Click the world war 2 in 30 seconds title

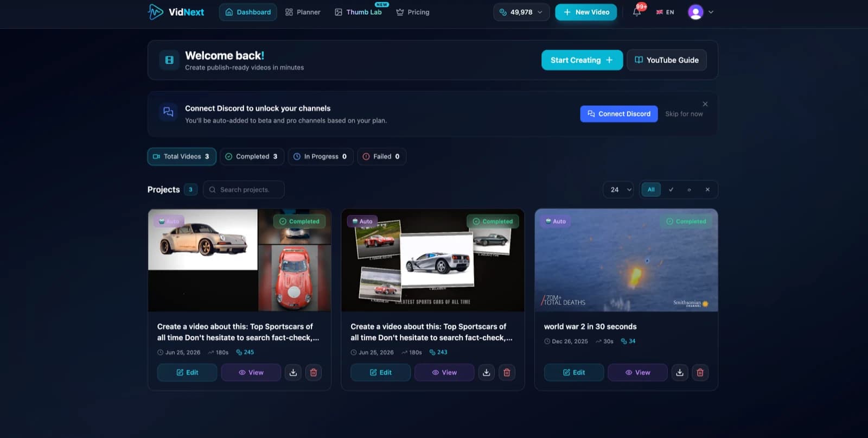click(590, 327)
